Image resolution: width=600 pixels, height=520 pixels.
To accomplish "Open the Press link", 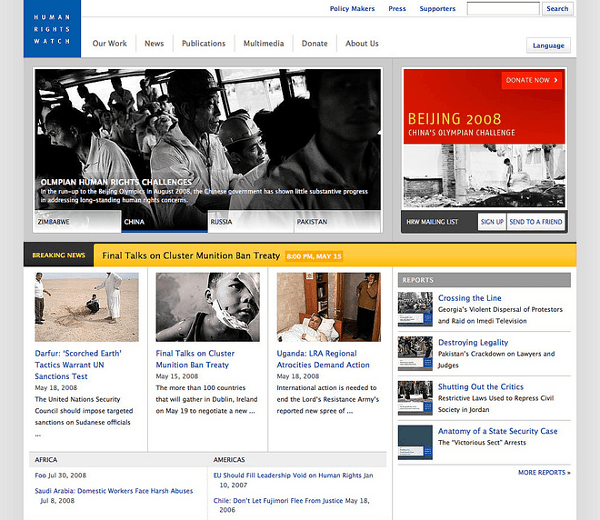I will click(x=397, y=8).
